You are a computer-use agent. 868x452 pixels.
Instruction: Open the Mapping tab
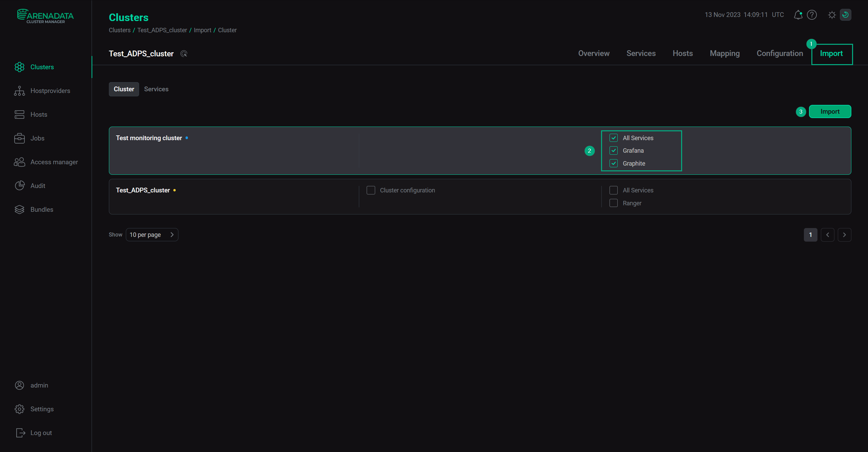[x=725, y=53]
